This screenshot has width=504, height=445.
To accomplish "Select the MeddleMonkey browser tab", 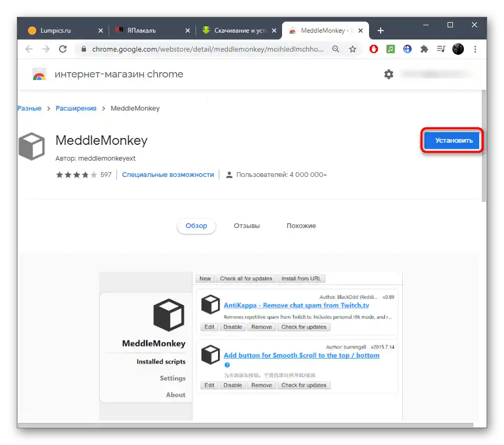I will pyautogui.click(x=325, y=31).
